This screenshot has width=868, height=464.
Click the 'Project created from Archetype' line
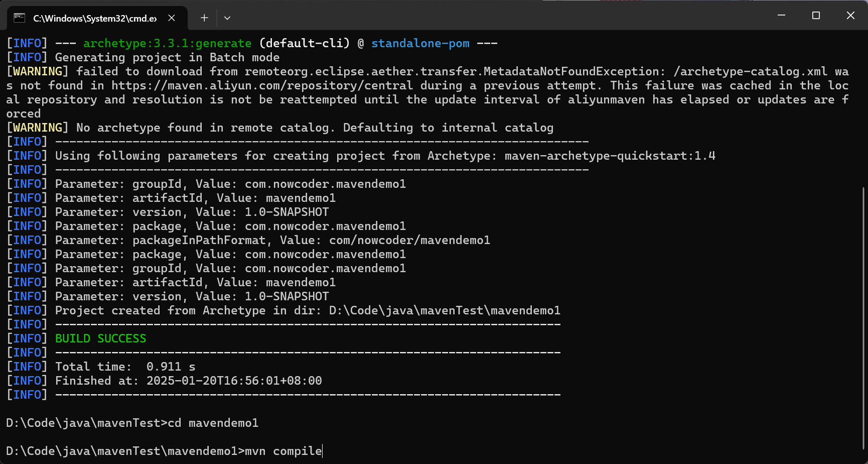(307, 311)
